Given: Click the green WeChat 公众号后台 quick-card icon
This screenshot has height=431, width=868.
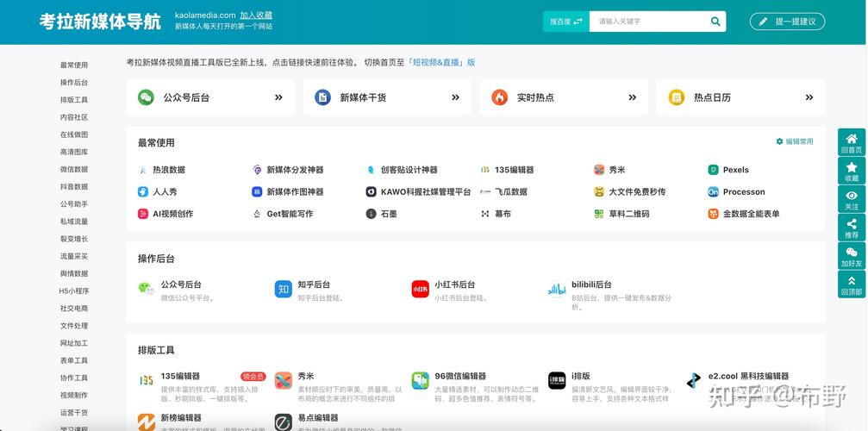Looking at the screenshot, I should click(146, 97).
